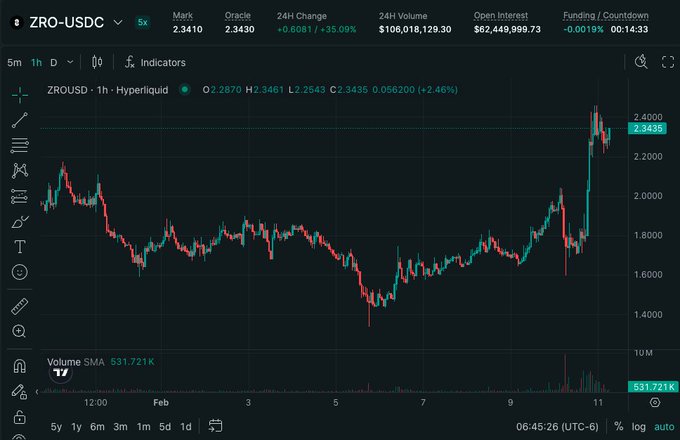This screenshot has height=440, width=680.
Task: Select the trend line drawing tool
Action: pyautogui.click(x=20, y=120)
